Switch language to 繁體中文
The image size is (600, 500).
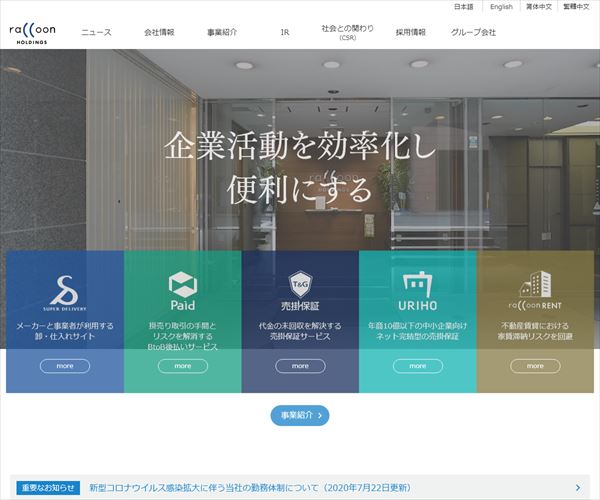(576, 7)
